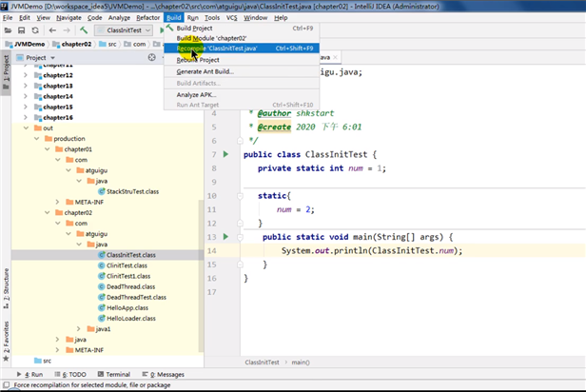Toggle code fold at main method line 13
This screenshot has height=392, width=586.
click(240, 237)
